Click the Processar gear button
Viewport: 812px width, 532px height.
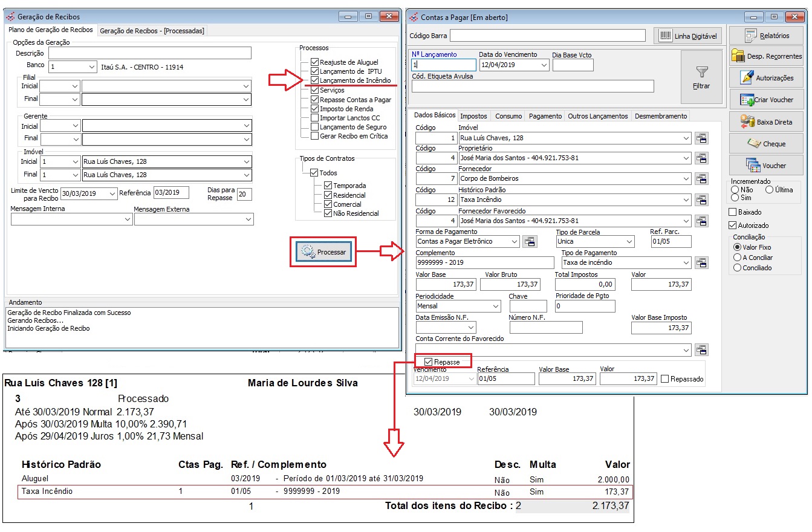pyautogui.click(x=323, y=252)
